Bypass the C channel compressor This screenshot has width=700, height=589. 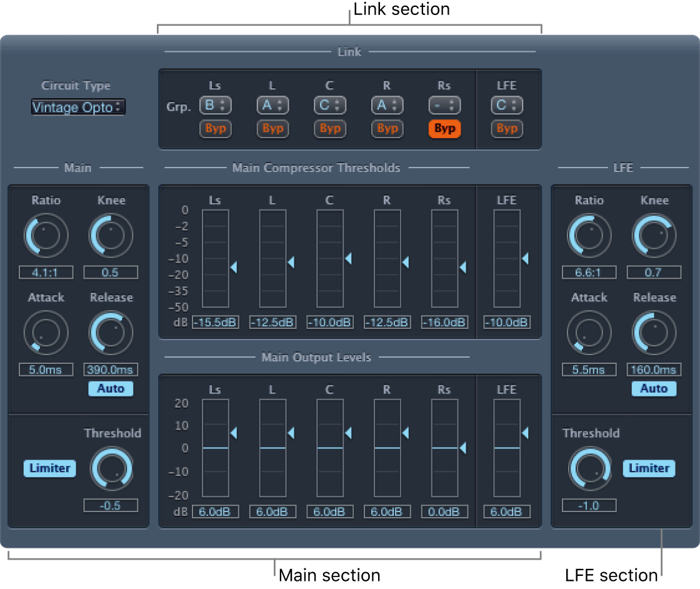pos(330,129)
